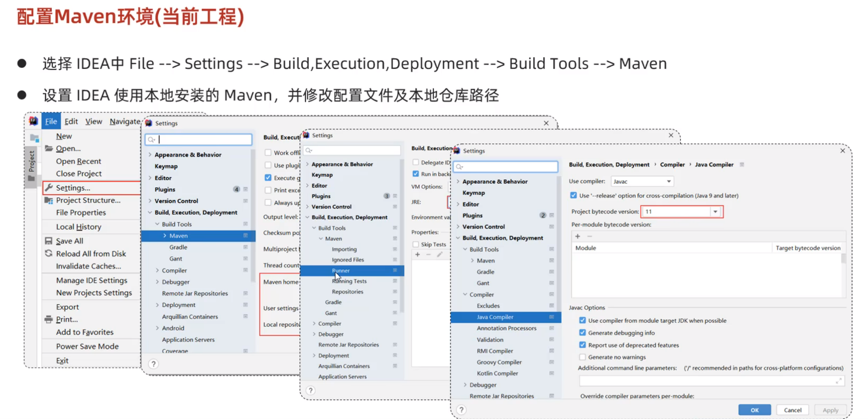Viewport: 868px width, 419px height.
Task: Expand Debugger node in rightmost Settings tree
Action: pos(465,385)
